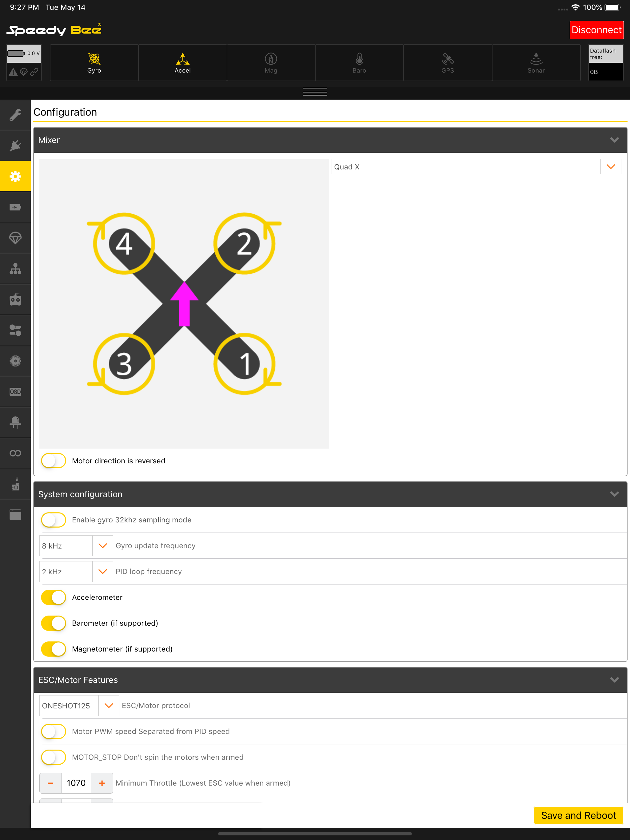Open the 8 kHz gyro update frequency dropdown
The height and width of the screenshot is (840, 630).
(x=76, y=546)
